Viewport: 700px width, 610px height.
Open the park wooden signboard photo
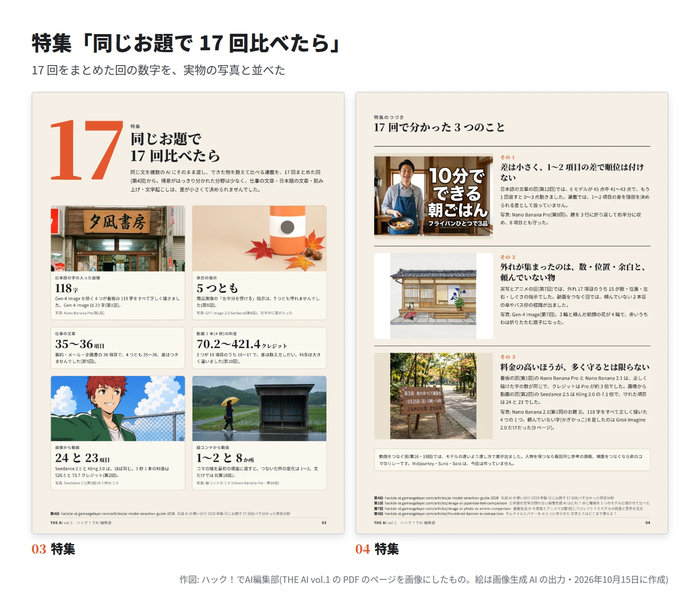[433, 396]
